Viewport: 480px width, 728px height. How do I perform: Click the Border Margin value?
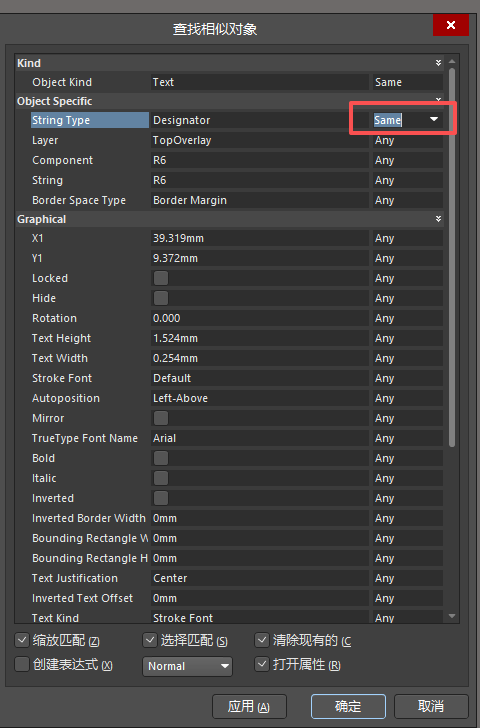(x=259, y=200)
